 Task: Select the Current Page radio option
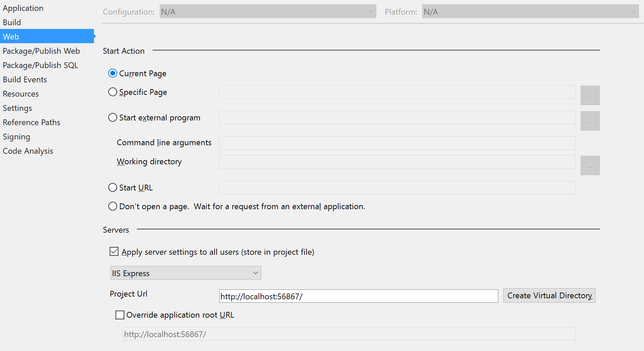pos(113,73)
